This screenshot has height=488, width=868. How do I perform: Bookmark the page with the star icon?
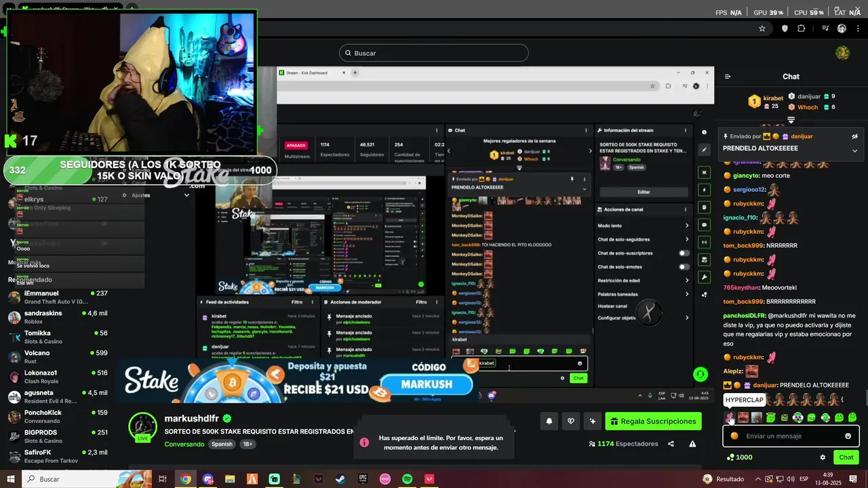762,28
